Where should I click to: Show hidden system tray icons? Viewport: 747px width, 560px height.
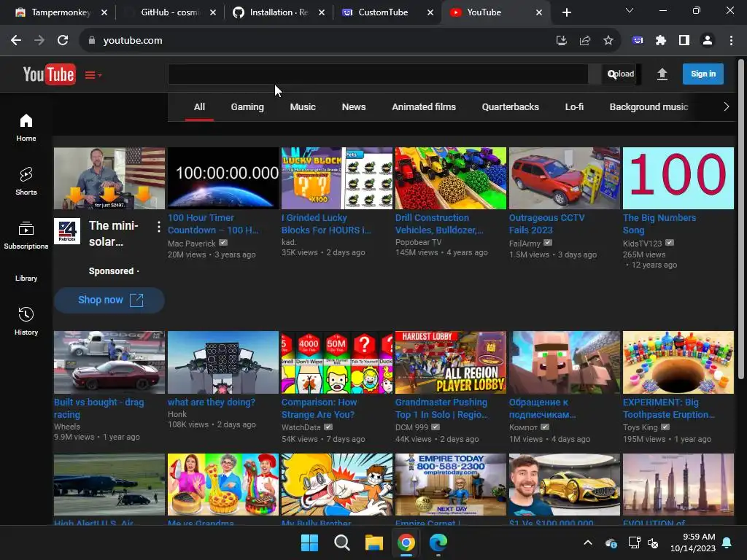point(588,542)
